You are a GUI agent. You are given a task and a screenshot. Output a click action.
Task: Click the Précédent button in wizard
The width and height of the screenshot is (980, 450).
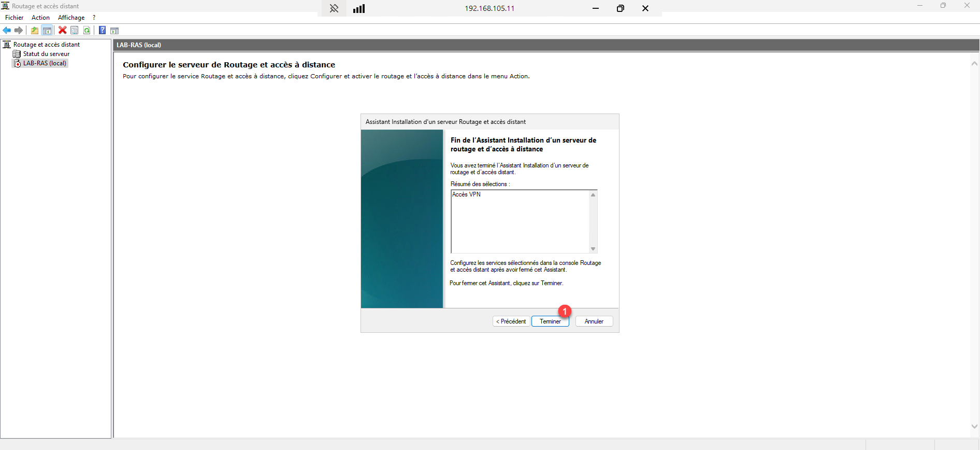click(x=511, y=321)
